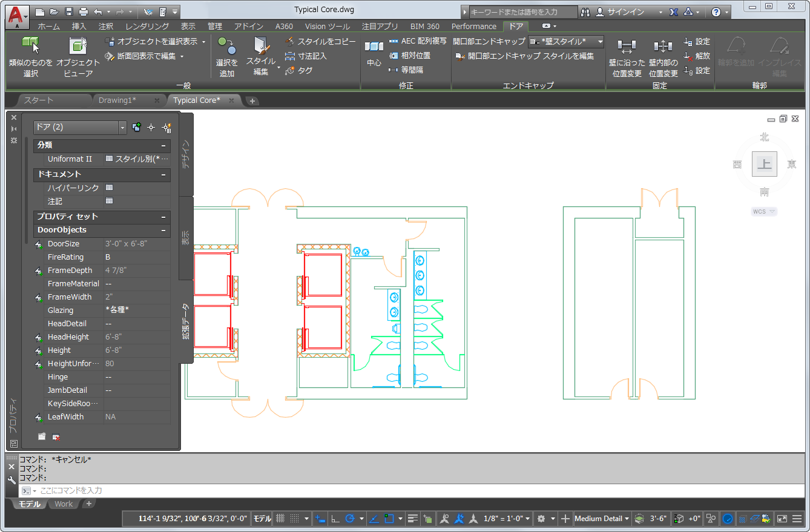
Task: Collapse the DoorObjects property section
Action: tap(163, 230)
